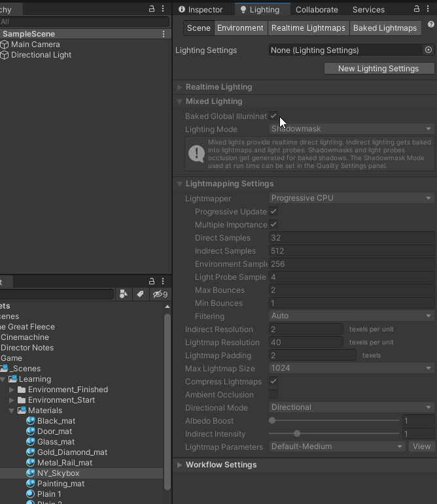The height and width of the screenshot is (504, 437).
Task: Enable the Ambient Occlusion checkbox
Action: pos(273,394)
